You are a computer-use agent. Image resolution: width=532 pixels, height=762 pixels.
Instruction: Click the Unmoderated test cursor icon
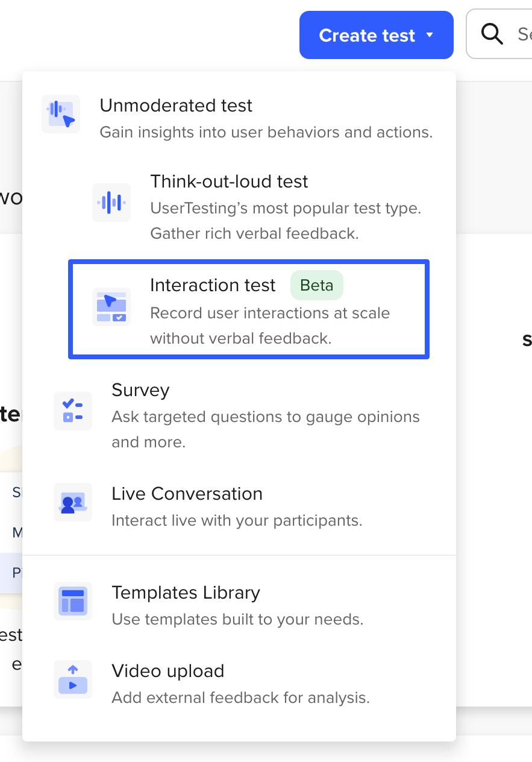[x=61, y=113]
